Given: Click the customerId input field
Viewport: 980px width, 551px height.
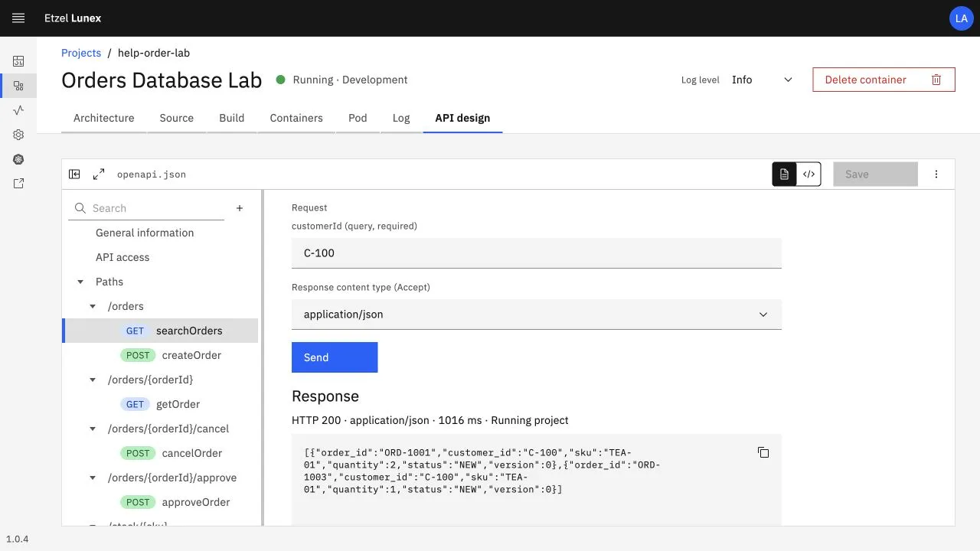Looking at the screenshot, I should point(537,253).
